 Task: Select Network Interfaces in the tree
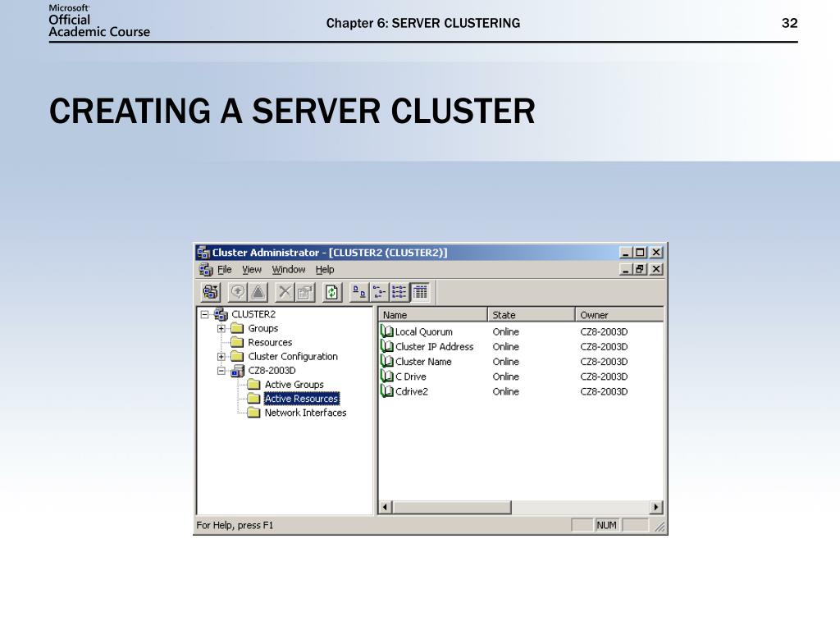click(305, 413)
